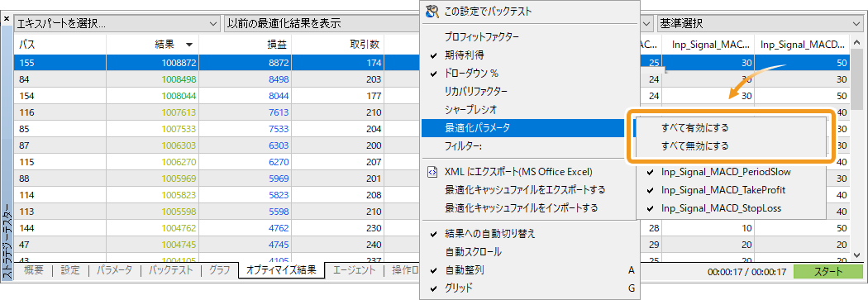Screen dimensions: 868x300
Task: Sort by 損益 column header
Action: click(246, 45)
